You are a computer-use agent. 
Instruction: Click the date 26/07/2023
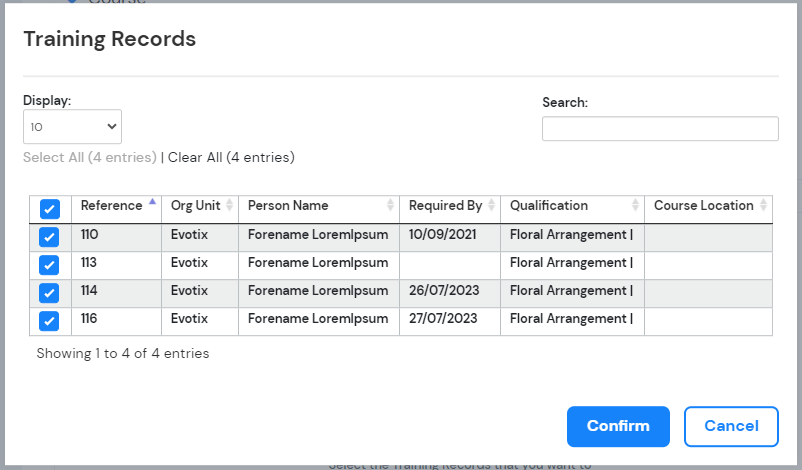pyautogui.click(x=444, y=290)
